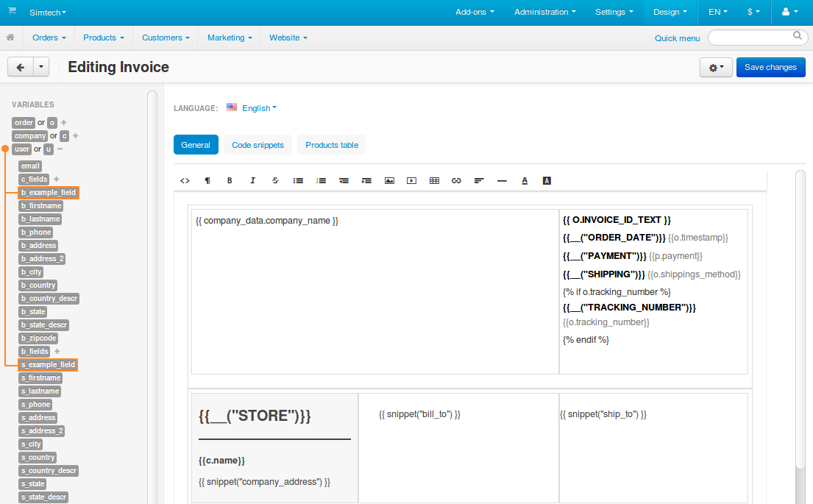Select the s_city variable
This screenshot has height=504, width=813.
[x=31, y=444]
